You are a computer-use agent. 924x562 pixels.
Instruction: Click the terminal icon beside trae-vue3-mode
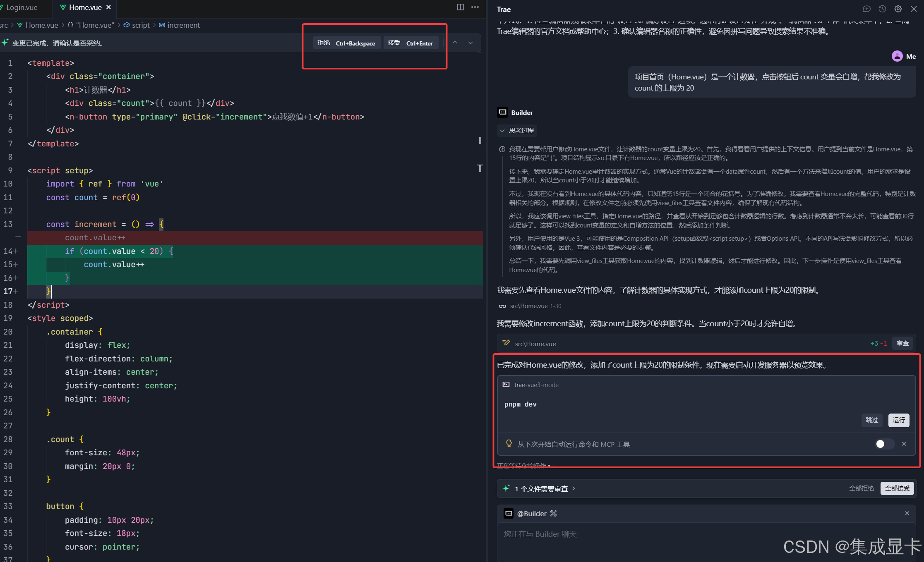coord(506,385)
